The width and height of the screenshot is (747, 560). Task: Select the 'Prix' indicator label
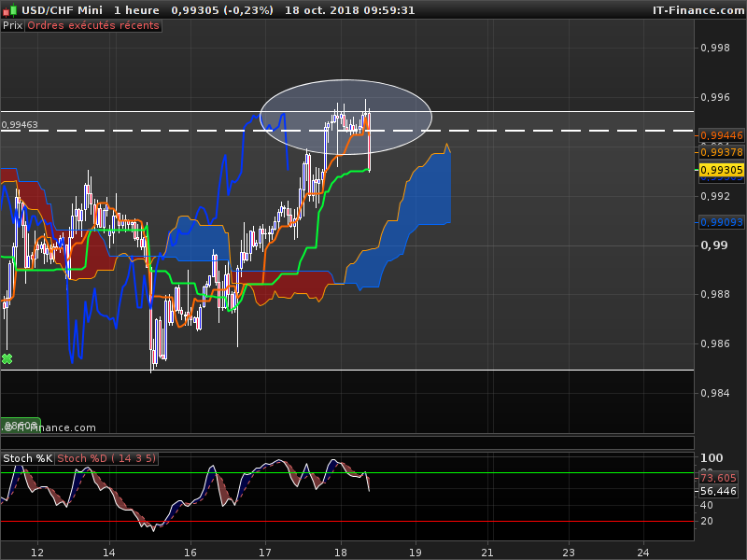coord(12,25)
